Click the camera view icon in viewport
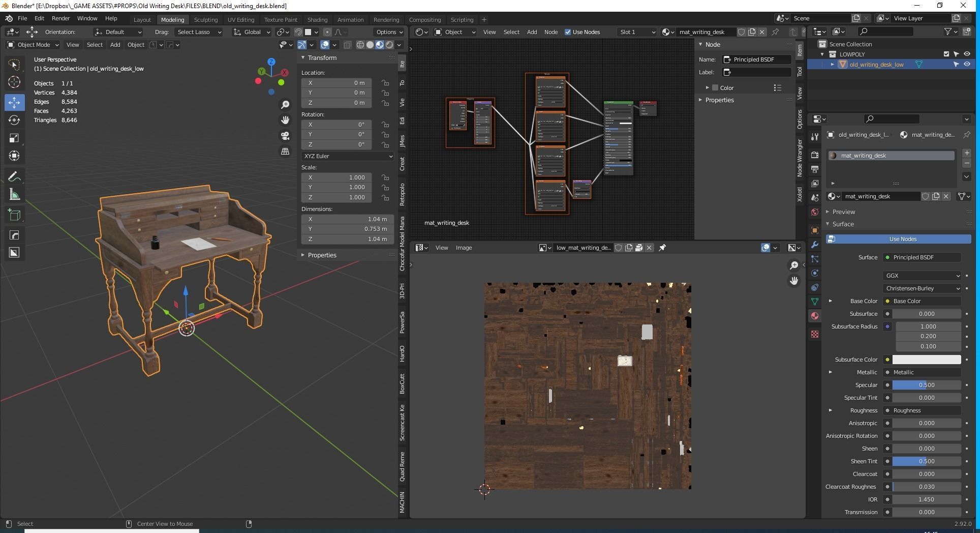 [x=285, y=136]
